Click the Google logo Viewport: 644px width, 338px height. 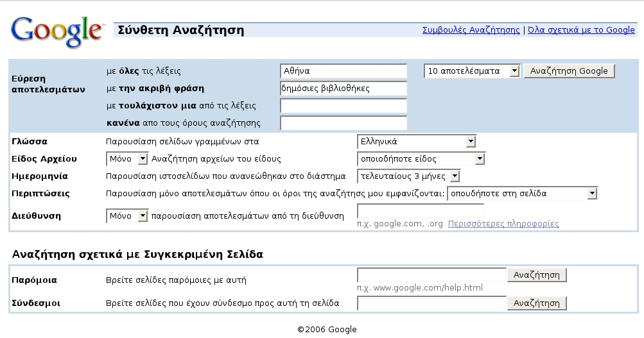(58, 31)
